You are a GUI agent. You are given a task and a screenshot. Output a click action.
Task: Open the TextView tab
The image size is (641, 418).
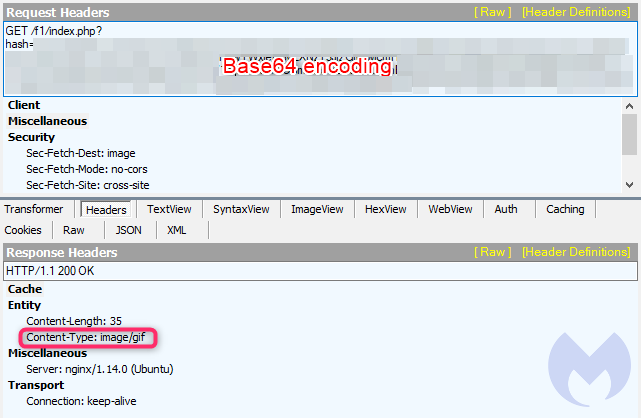[169, 209]
